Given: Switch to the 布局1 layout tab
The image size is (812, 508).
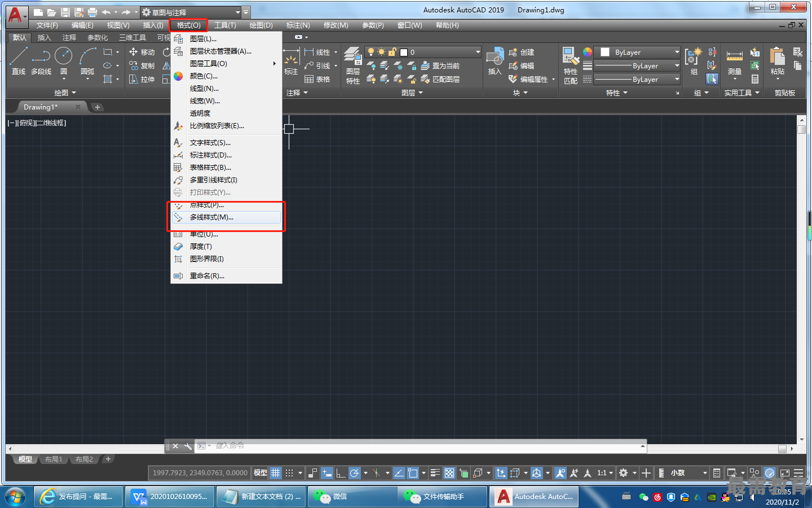Looking at the screenshot, I should click(54, 459).
